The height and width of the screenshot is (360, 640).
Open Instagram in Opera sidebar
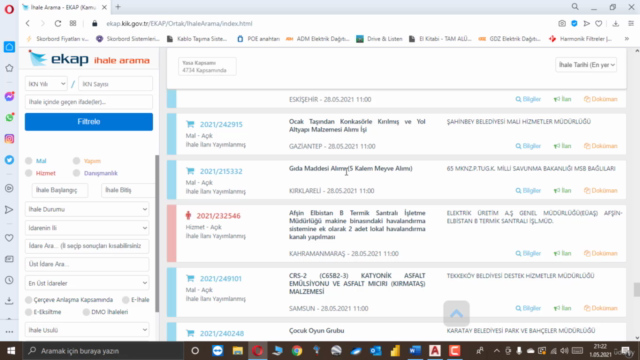point(9,139)
